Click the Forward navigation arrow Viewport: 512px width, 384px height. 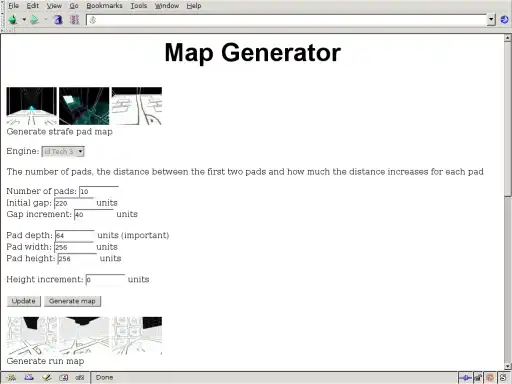point(34,20)
